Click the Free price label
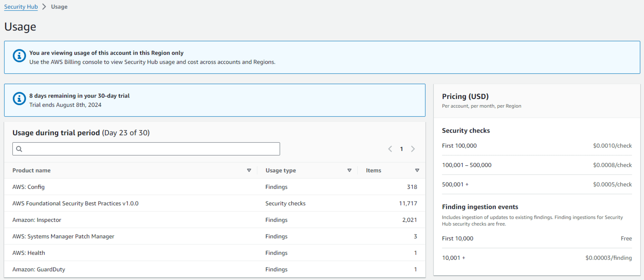 626,238
